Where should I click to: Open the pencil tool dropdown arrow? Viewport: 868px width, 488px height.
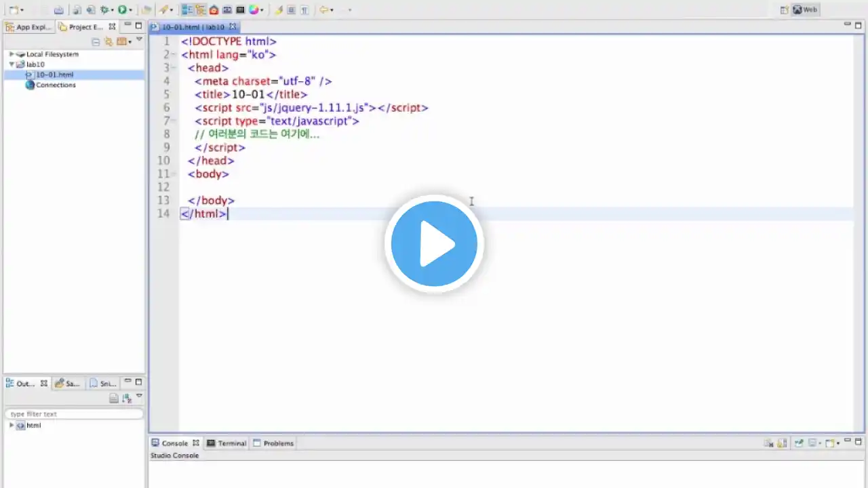click(x=172, y=10)
